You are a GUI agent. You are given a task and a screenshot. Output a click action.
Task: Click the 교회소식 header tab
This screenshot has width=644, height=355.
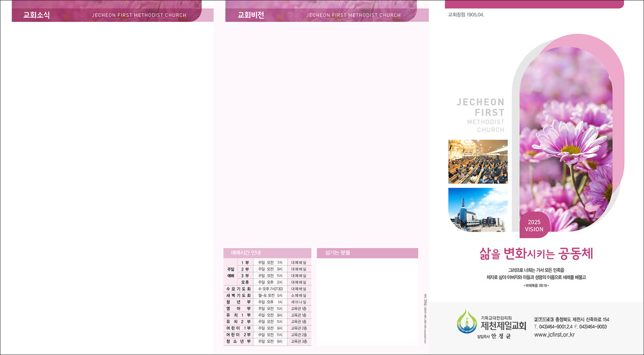37,15
